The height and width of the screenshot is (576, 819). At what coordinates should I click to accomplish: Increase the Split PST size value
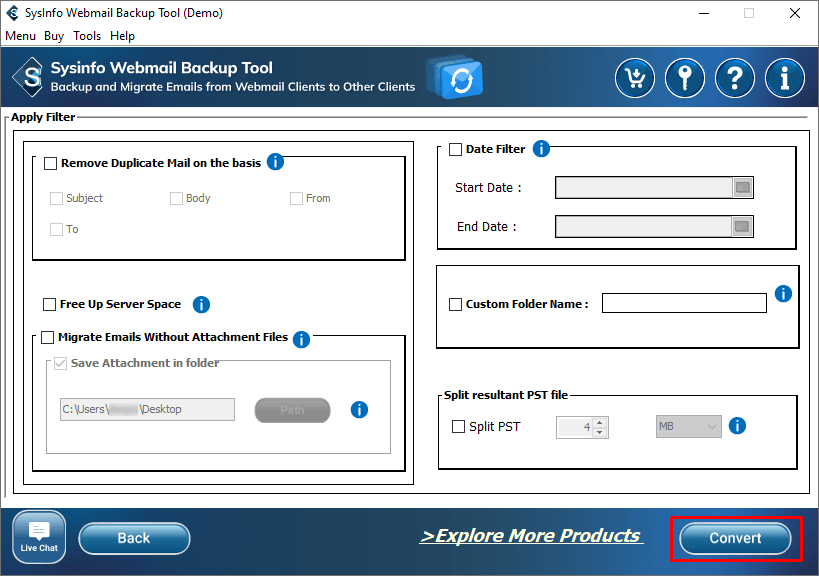coord(600,422)
